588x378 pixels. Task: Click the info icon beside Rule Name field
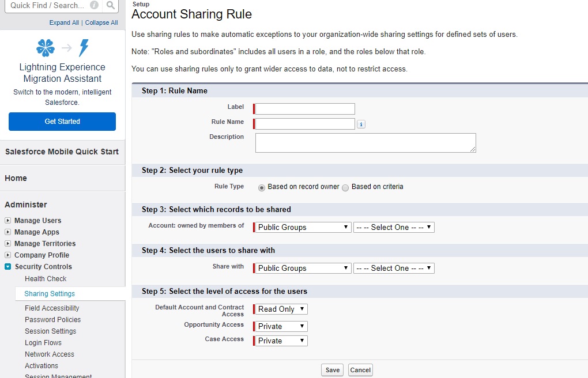[361, 124]
